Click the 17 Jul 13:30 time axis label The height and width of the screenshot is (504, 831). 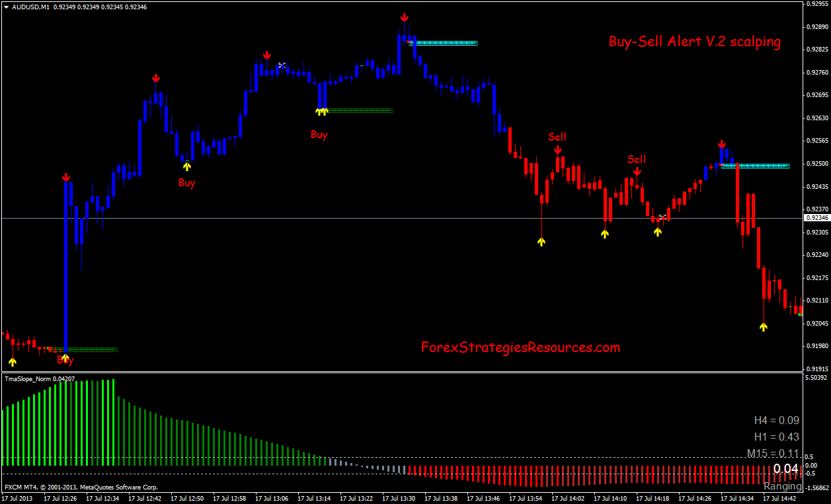tap(399, 498)
